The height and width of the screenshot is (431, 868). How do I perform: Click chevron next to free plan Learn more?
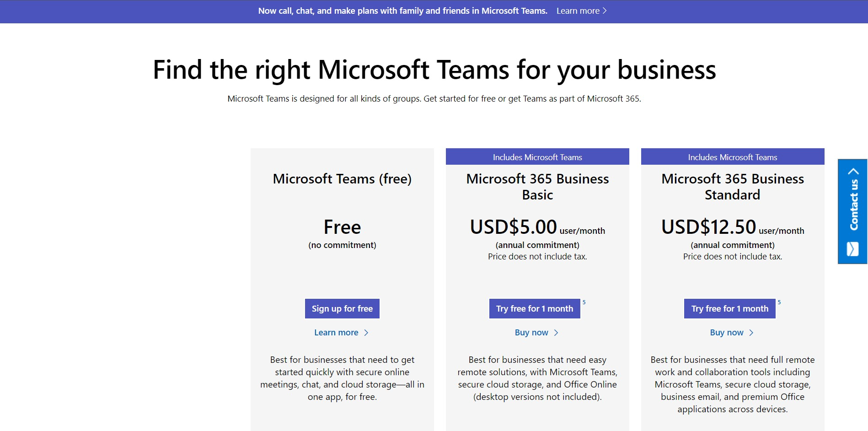click(366, 333)
